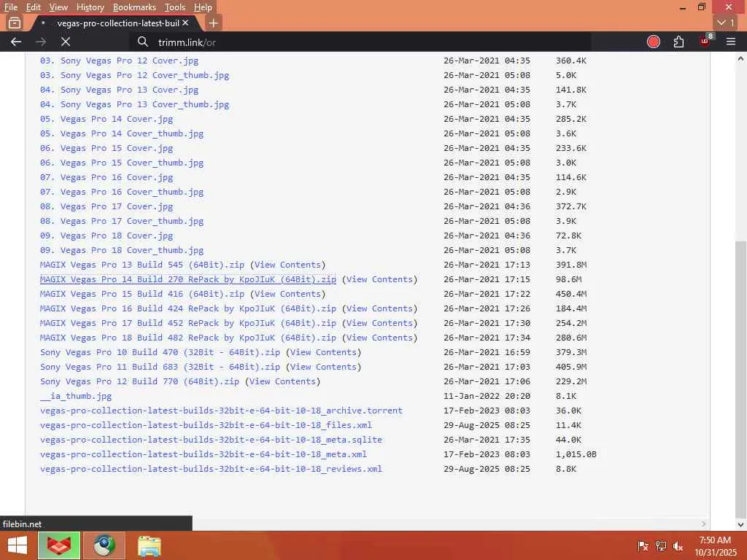Open MAGIX Vegas Pro 14 Build 270 RePack zip

coord(187,279)
